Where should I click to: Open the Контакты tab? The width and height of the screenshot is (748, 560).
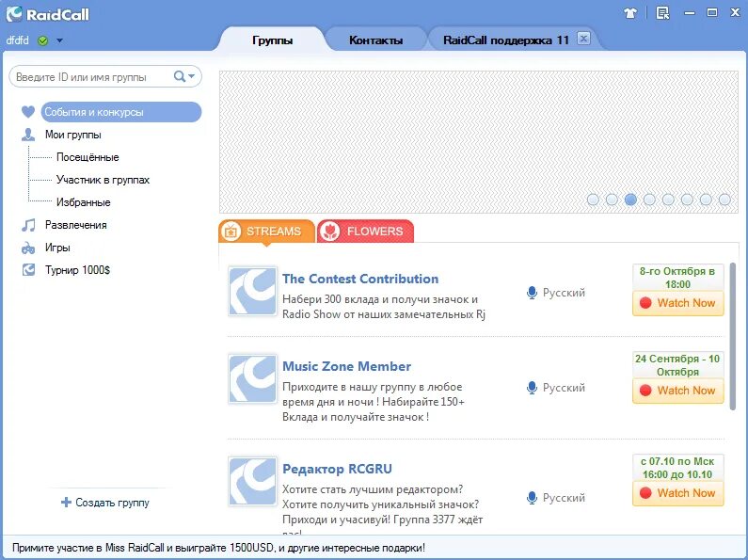(x=376, y=40)
